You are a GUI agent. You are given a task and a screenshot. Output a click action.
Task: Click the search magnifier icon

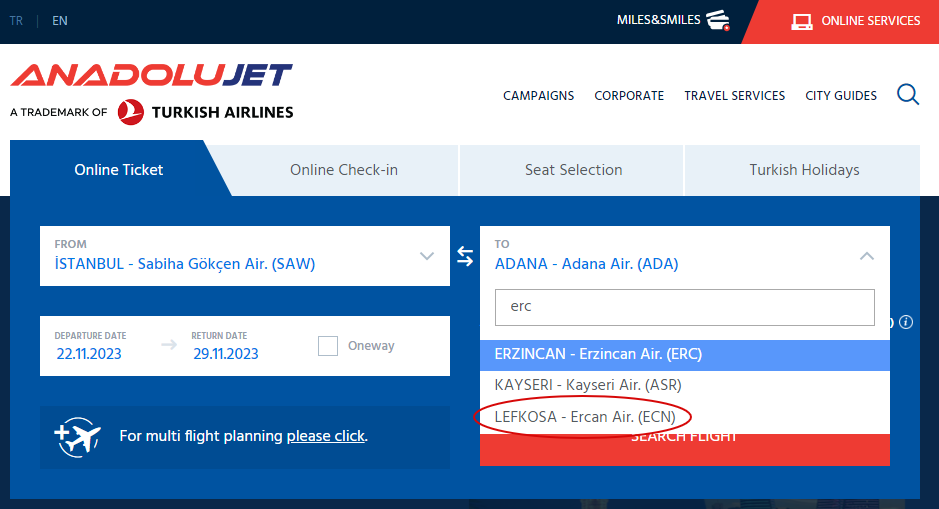point(908,95)
